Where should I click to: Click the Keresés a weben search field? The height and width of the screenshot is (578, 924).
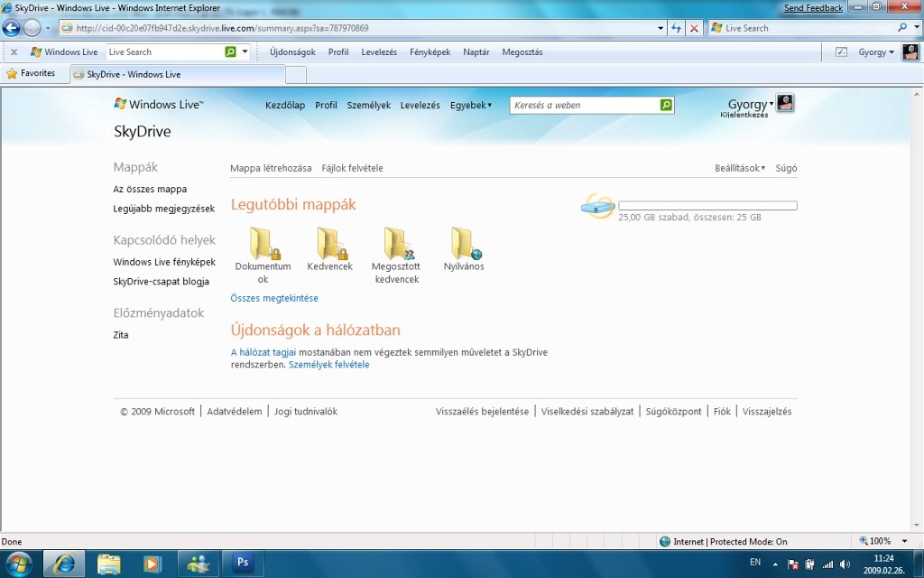pos(585,105)
